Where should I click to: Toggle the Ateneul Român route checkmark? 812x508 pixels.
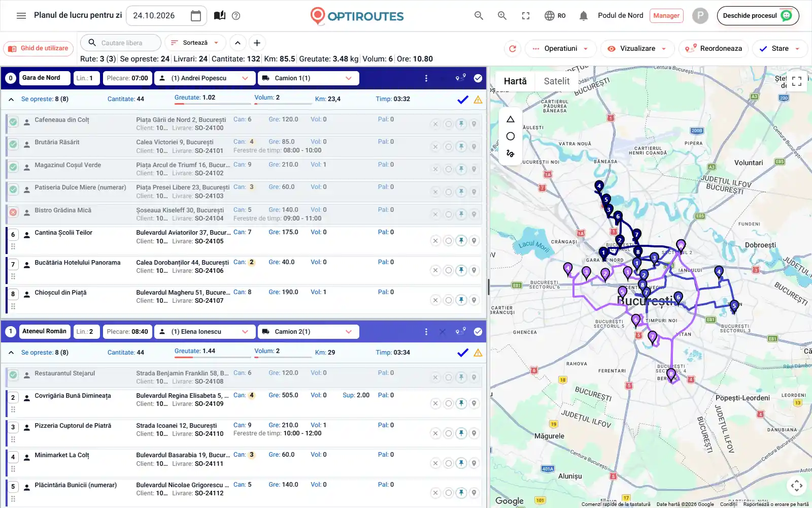point(478,332)
